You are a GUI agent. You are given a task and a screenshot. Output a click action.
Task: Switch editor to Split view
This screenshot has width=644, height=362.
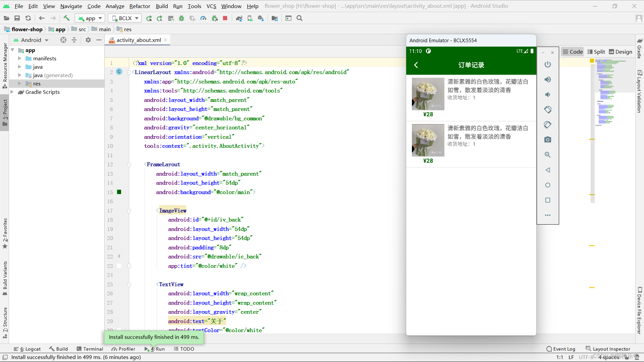[596, 52]
